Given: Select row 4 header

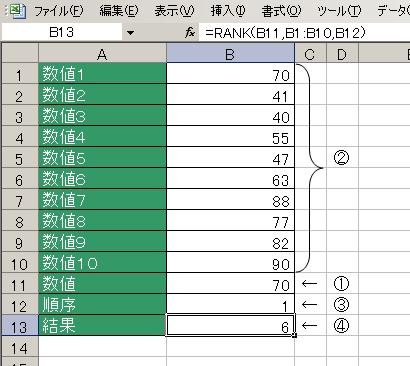Looking at the screenshot, I should [20, 137].
